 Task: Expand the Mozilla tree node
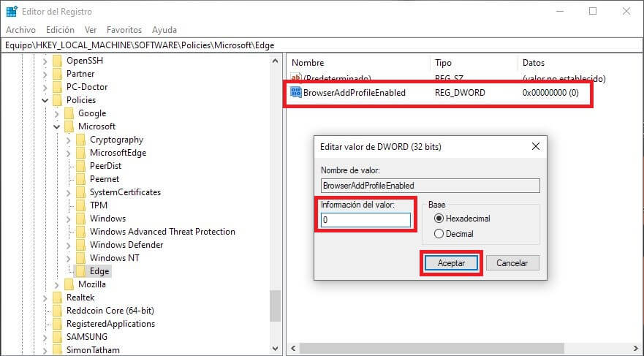[x=57, y=284]
